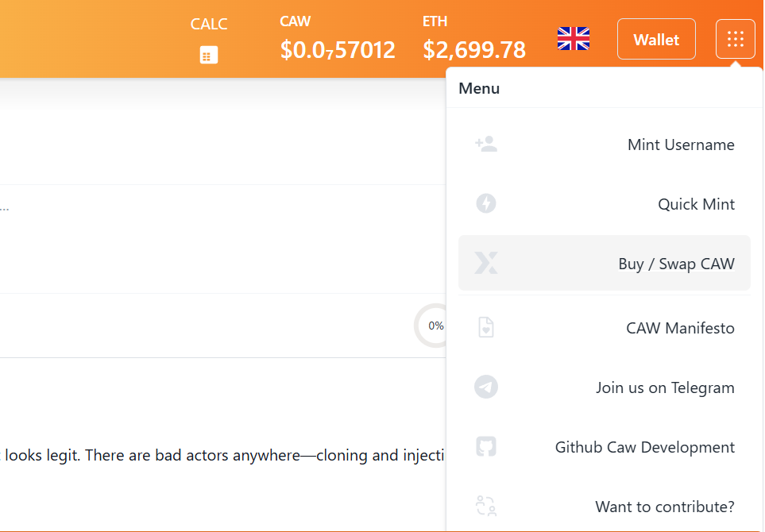The width and height of the screenshot is (765, 532).
Task: Choose Quick Mint from the menu
Action: click(604, 204)
